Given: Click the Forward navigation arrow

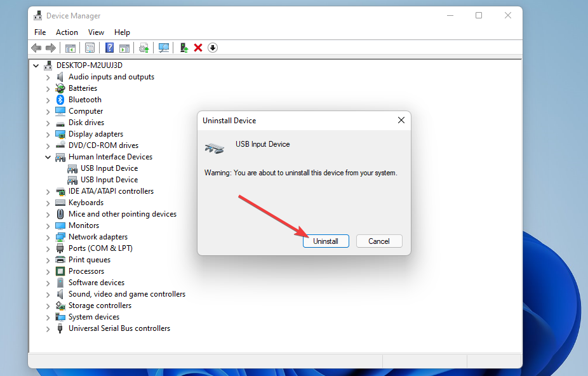Looking at the screenshot, I should [x=51, y=48].
